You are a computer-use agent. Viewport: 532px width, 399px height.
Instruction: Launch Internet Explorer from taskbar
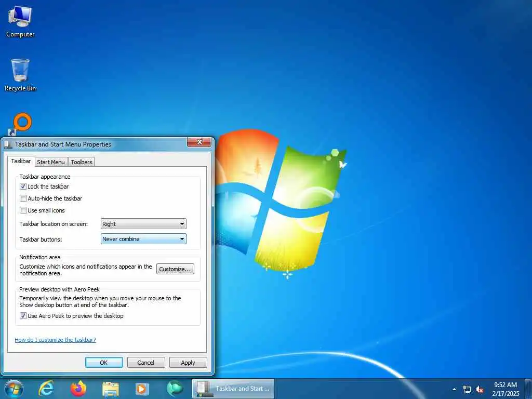46,389
